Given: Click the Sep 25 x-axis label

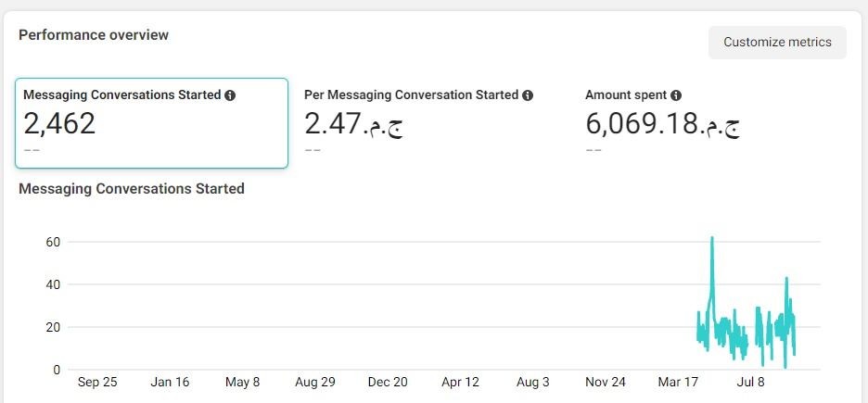Looking at the screenshot, I should (97, 382).
